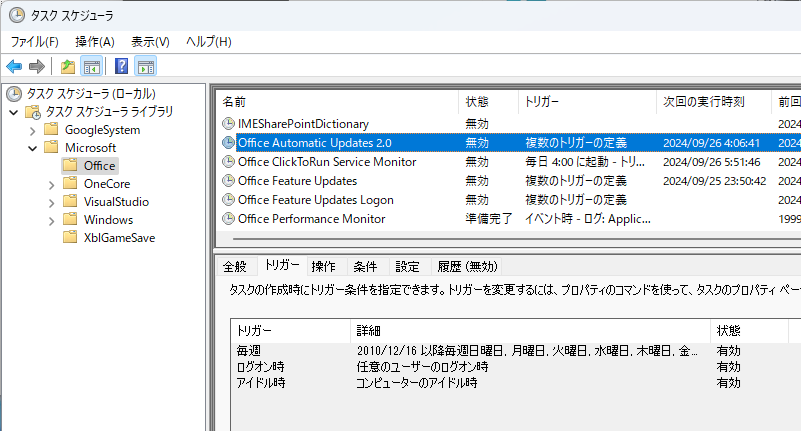Toggle the console tree pane icon
This screenshot has width=801, height=431.
coord(92,66)
